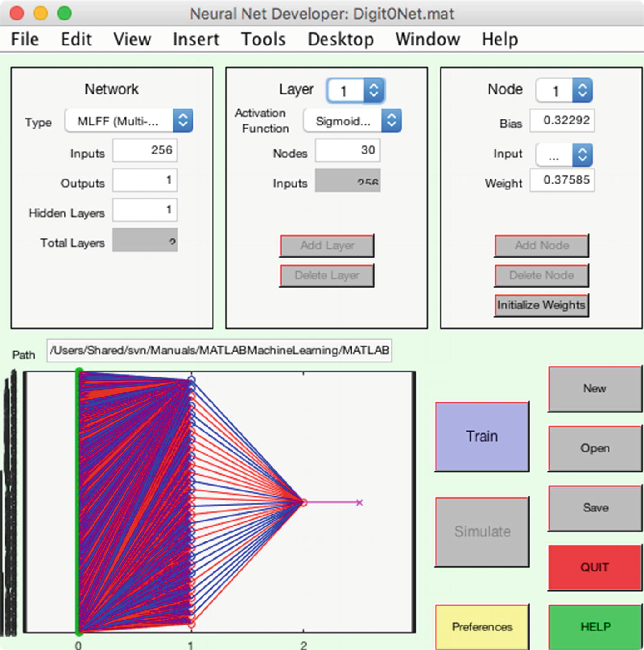Click Add Node in the Node panel

click(x=540, y=245)
